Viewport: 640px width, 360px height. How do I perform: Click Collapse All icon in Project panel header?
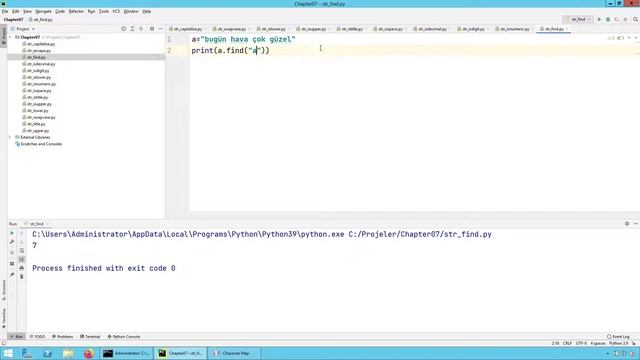pos(141,29)
